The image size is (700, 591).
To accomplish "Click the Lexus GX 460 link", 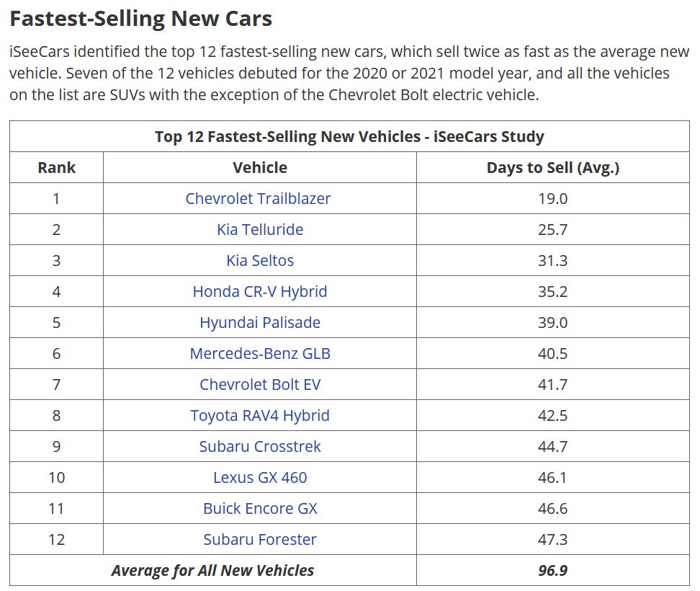I will [x=260, y=477].
